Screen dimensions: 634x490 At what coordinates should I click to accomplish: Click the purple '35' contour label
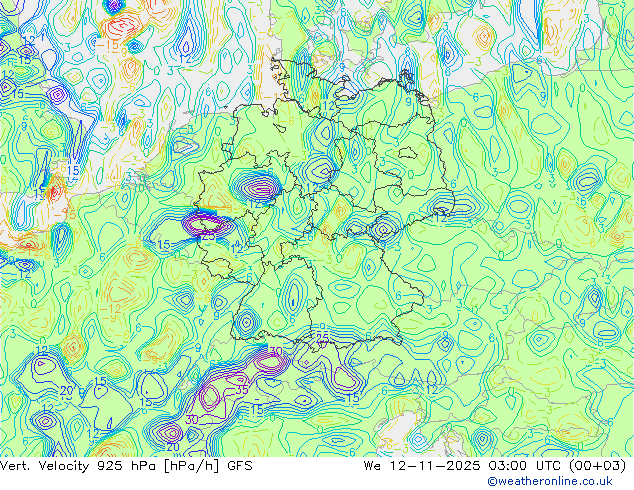coord(241,390)
